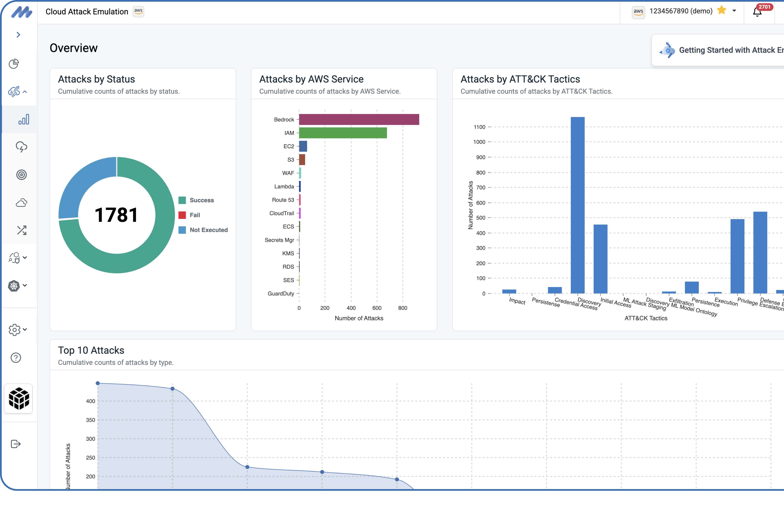Click the GuardDuty axis label

[281, 294]
